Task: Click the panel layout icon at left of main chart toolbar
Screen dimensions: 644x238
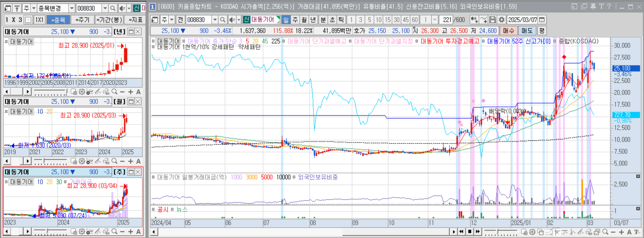Action: pos(154,20)
